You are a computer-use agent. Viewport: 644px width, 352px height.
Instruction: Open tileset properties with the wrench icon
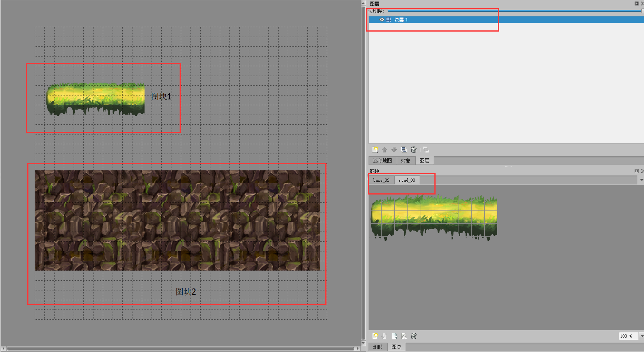tap(404, 336)
